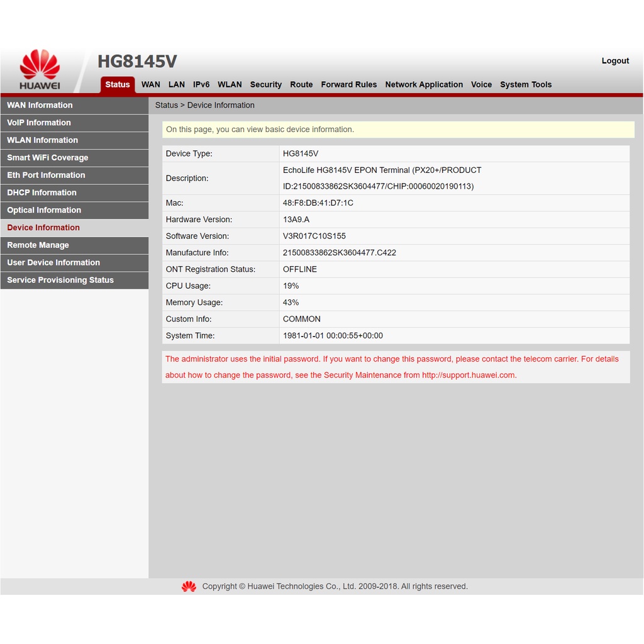Screen dimensions: 644x644
Task: Open the System Tools tab
Action: (x=525, y=85)
